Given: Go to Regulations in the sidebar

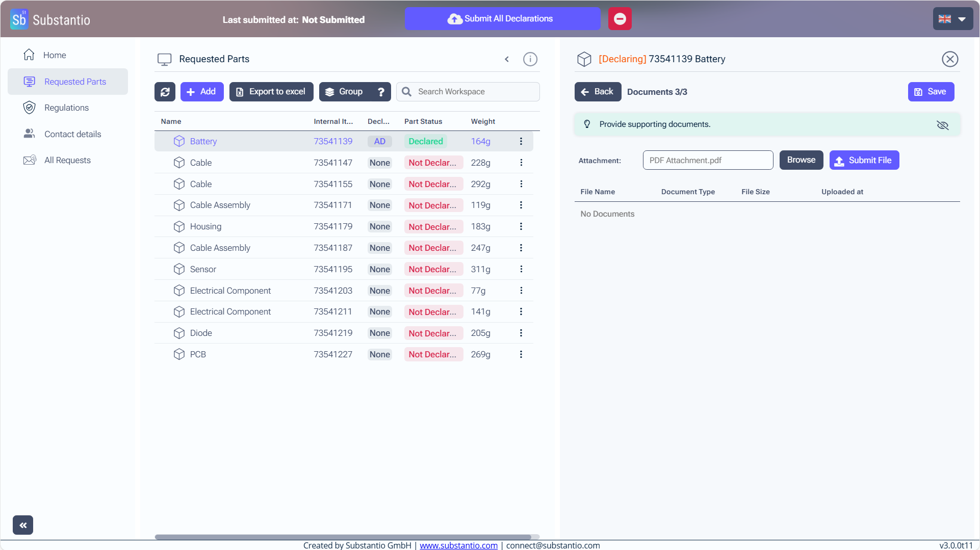Looking at the screenshot, I should pos(66,108).
